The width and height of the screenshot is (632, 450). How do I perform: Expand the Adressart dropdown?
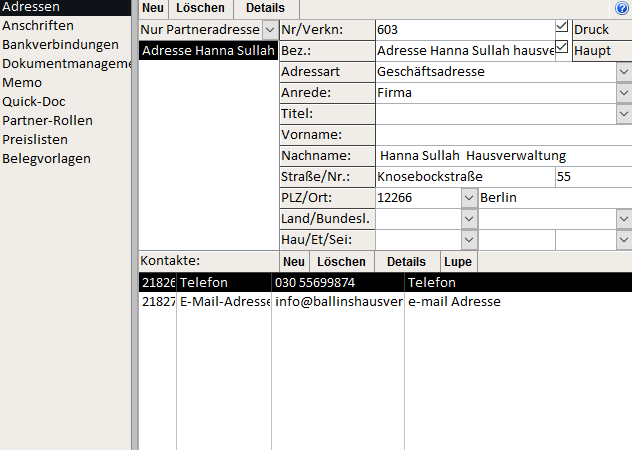[x=623, y=72]
